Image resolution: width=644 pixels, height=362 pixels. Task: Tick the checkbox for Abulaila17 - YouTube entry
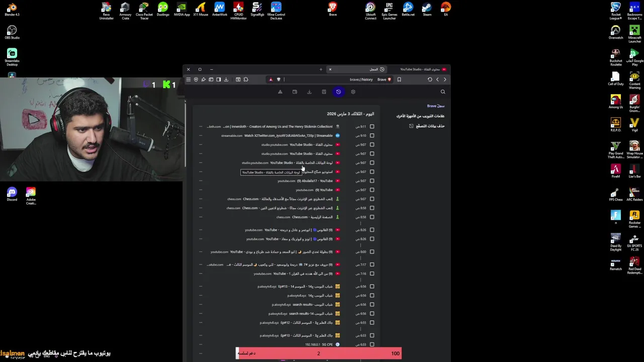pyautogui.click(x=372, y=181)
